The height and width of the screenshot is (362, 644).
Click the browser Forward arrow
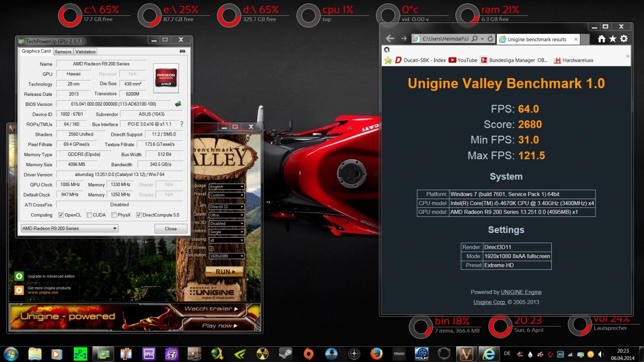click(404, 38)
